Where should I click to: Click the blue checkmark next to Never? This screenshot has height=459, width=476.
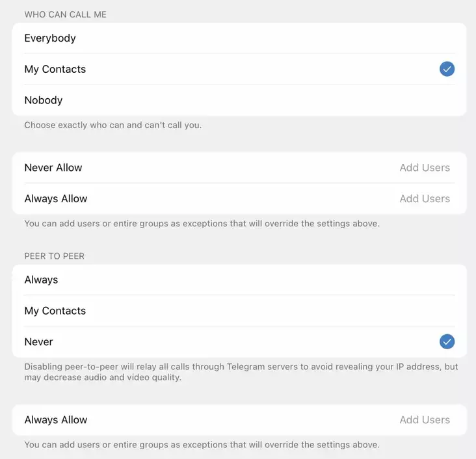coord(447,341)
